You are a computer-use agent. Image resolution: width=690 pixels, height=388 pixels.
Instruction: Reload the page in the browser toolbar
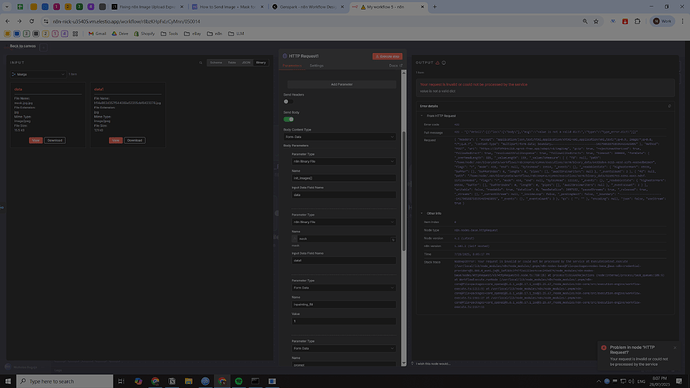[32, 21]
